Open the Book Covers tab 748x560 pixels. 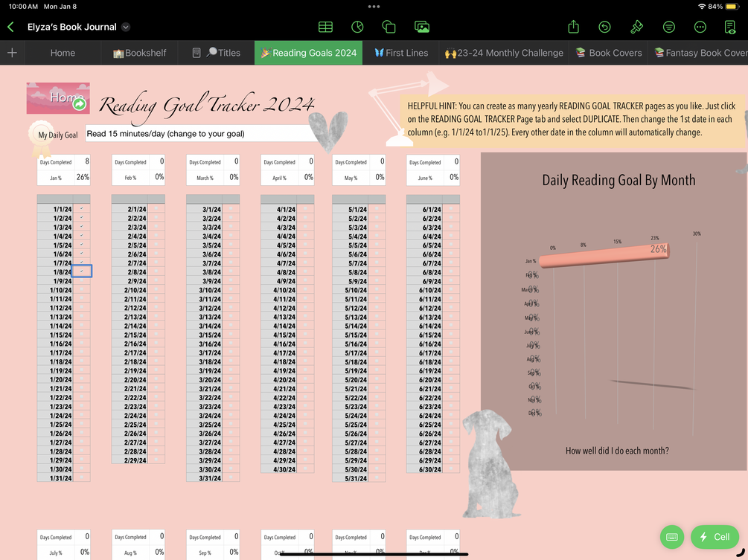608,53
